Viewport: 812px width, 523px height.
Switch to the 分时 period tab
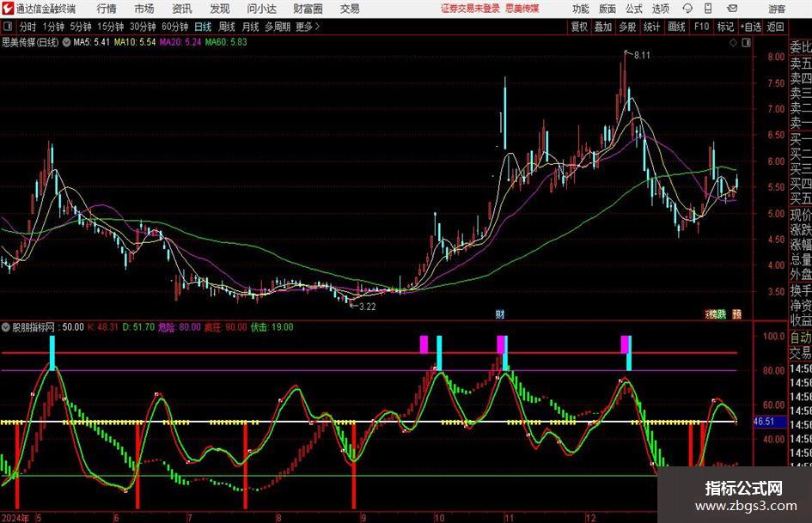[28, 27]
